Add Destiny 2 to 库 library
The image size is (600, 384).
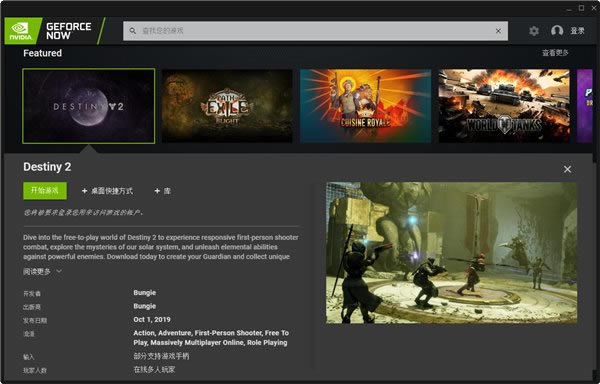pyautogui.click(x=163, y=191)
